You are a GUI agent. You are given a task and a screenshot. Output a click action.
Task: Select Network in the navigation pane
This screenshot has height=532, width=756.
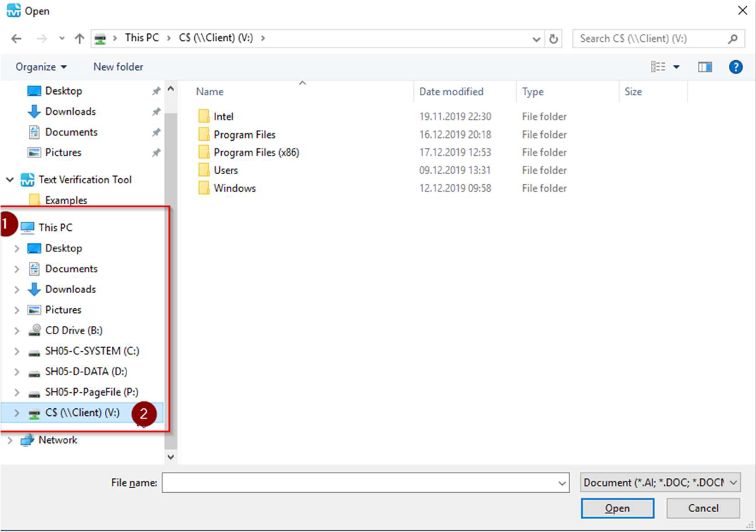coord(58,439)
